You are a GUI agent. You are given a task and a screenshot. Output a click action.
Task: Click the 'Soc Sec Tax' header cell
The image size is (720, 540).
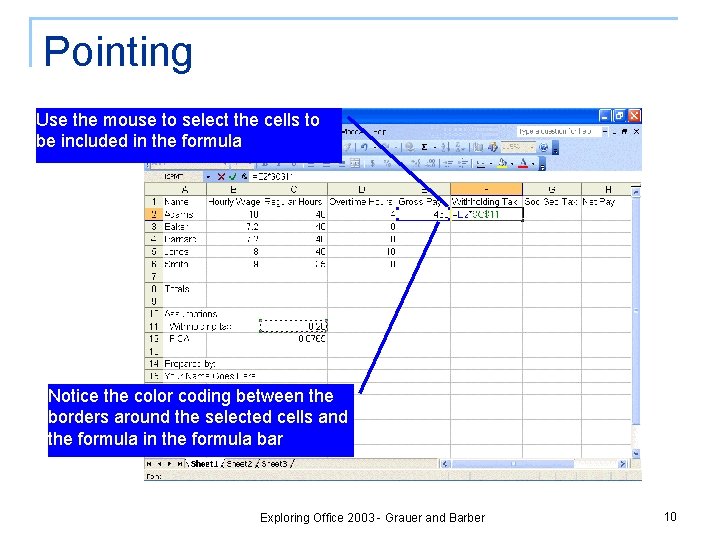click(552, 202)
